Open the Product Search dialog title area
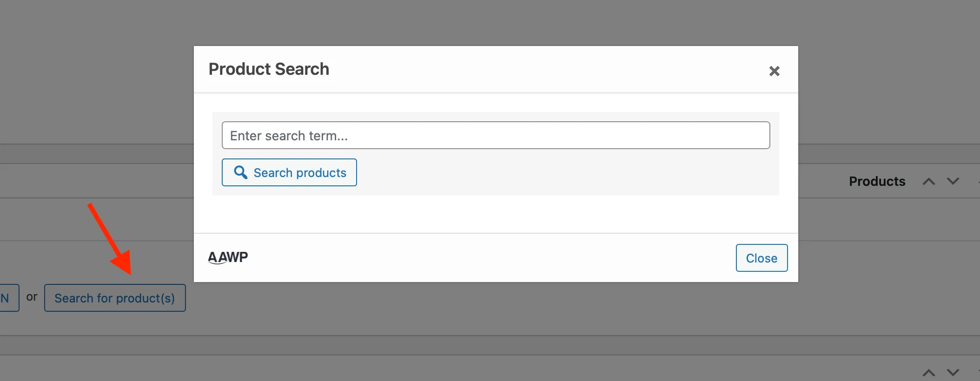This screenshot has width=980, height=381. coord(269,69)
